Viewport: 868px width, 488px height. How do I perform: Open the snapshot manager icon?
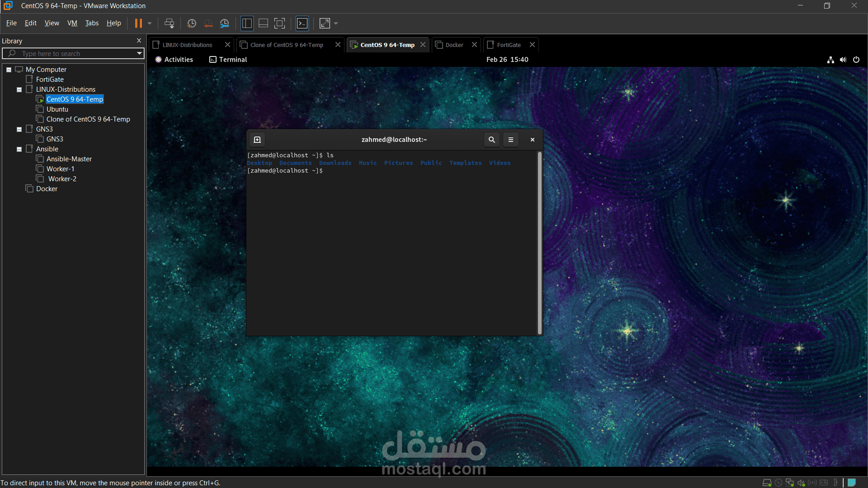225,23
